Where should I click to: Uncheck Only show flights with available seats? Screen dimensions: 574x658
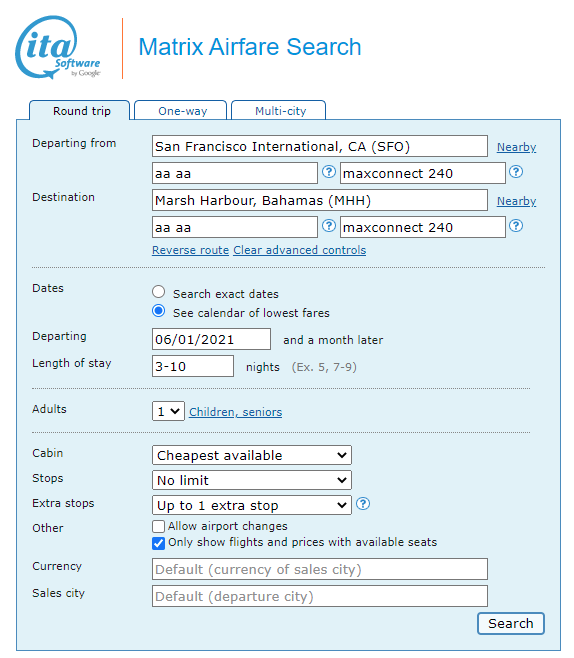click(x=159, y=543)
